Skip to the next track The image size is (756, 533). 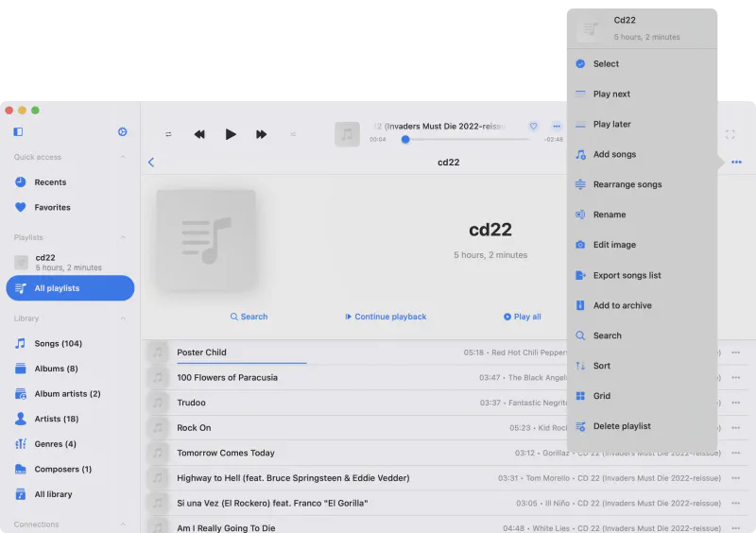coord(261,134)
